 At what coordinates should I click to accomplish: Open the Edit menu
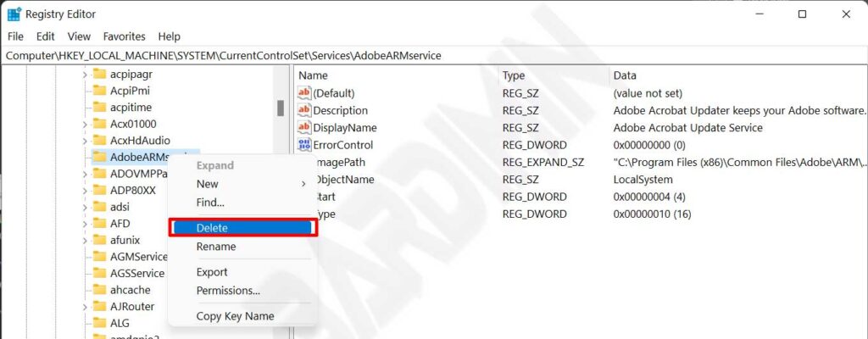pyautogui.click(x=46, y=36)
